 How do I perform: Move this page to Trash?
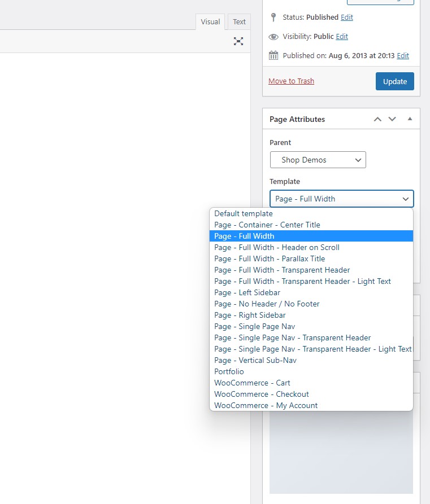291,81
